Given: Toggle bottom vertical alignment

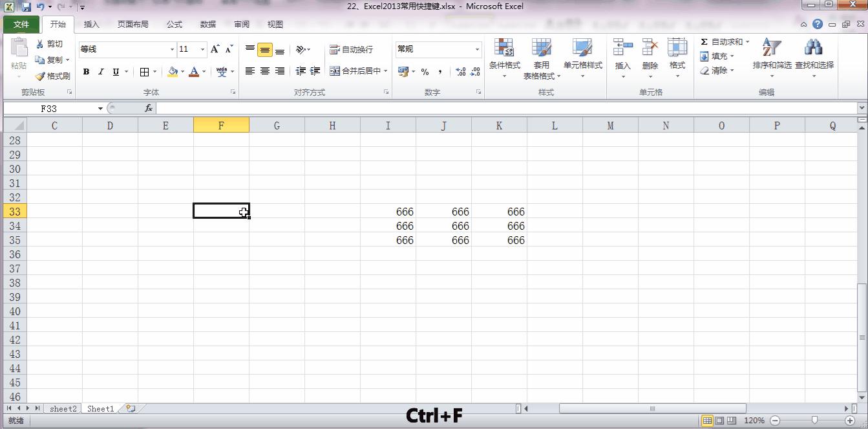Looking at the screenshot, I should click(280, 50).
